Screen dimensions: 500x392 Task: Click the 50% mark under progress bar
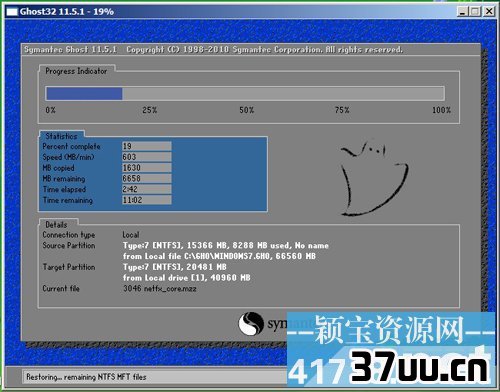tap(247, 110)
